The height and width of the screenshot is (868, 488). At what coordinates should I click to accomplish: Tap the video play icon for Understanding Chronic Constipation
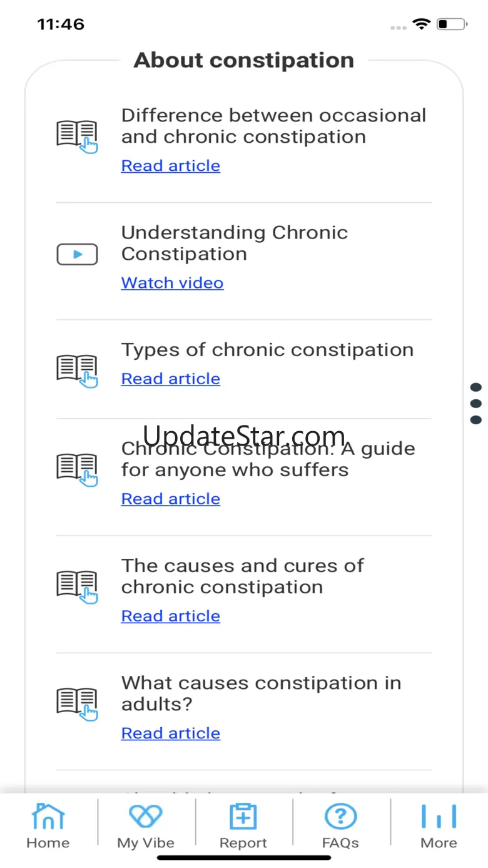(78, 254)
